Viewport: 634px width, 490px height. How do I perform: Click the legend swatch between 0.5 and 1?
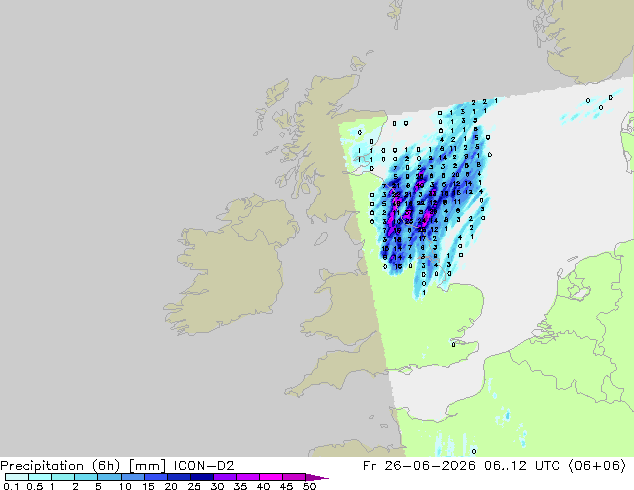click(x=40, y=477)
